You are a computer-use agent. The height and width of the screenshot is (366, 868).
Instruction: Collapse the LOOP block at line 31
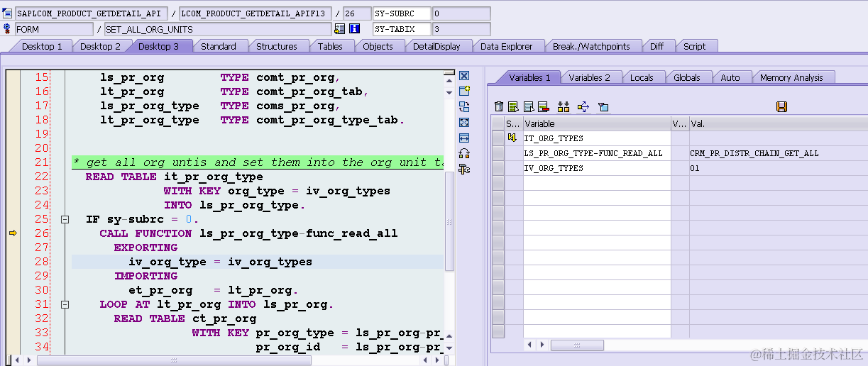pyautogui.click(x=65, y=304)
